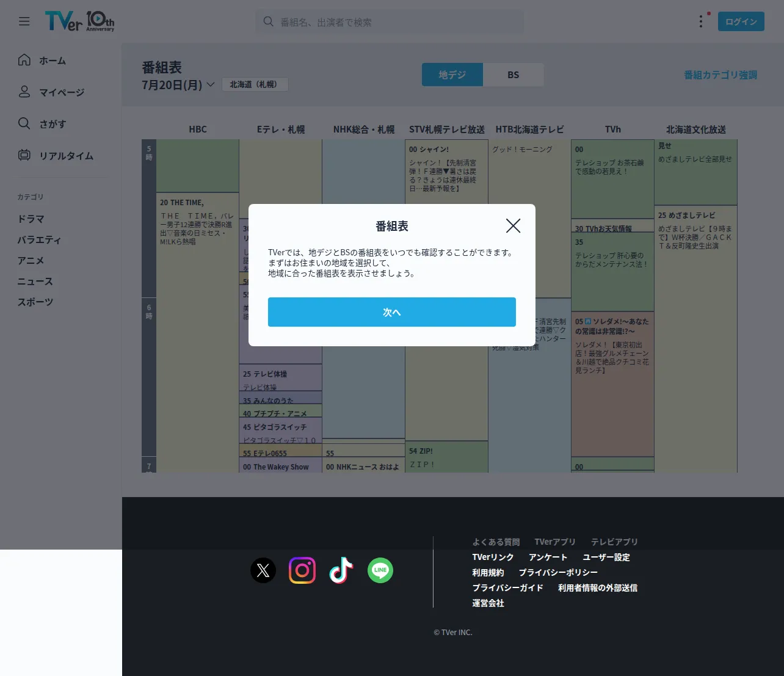Click the Realtime TV icon in the sidebar

(x=24, y=155)
